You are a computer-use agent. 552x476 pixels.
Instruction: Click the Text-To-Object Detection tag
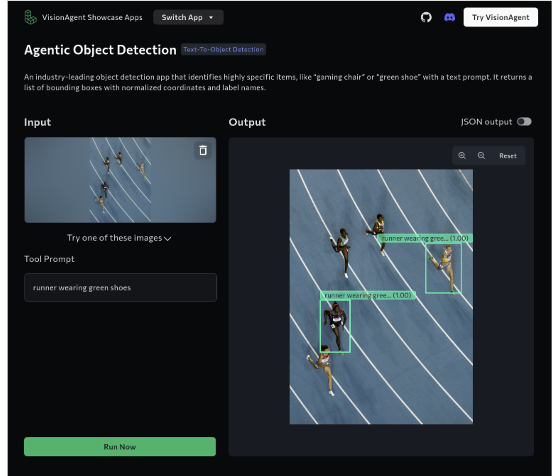[223, 49]
